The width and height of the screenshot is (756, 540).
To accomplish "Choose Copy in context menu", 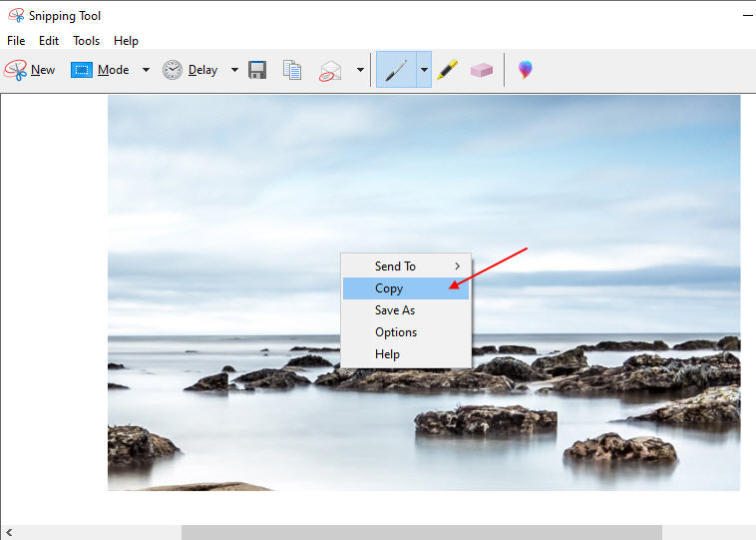I will (x=406, y=288).
